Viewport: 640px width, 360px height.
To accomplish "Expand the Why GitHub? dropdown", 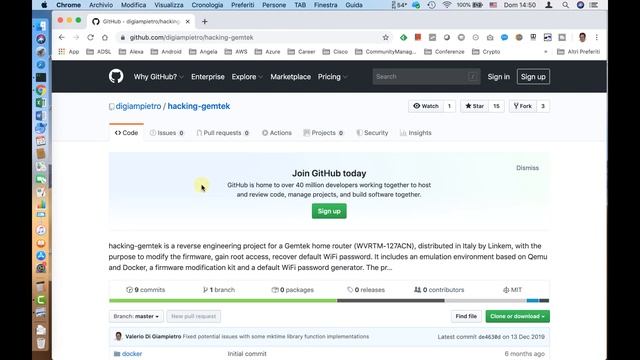I will pos(158,77).
